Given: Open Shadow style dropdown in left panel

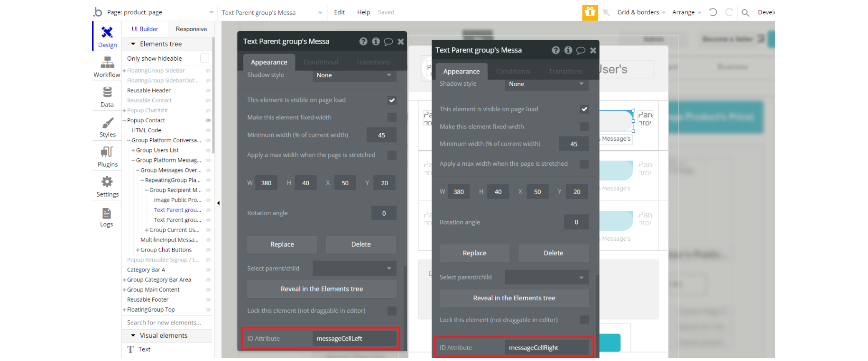Looking at the screenshot, I should coord(354,75).
